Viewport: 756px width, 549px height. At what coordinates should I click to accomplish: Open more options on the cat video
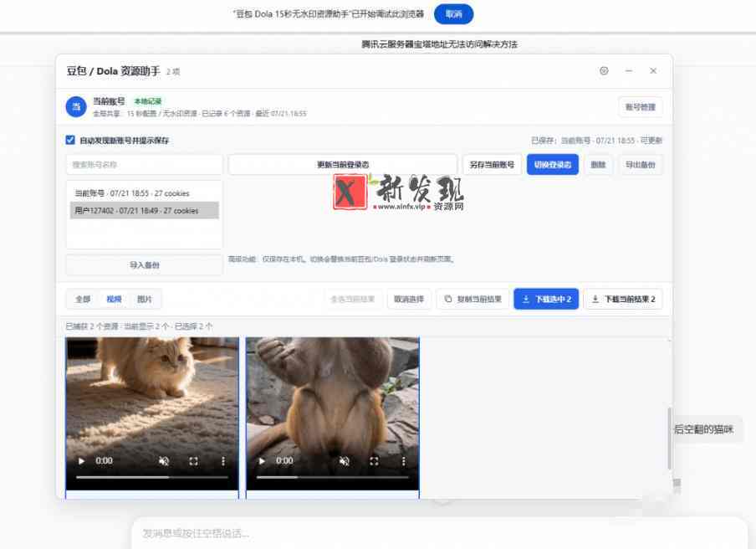point(222,461)
